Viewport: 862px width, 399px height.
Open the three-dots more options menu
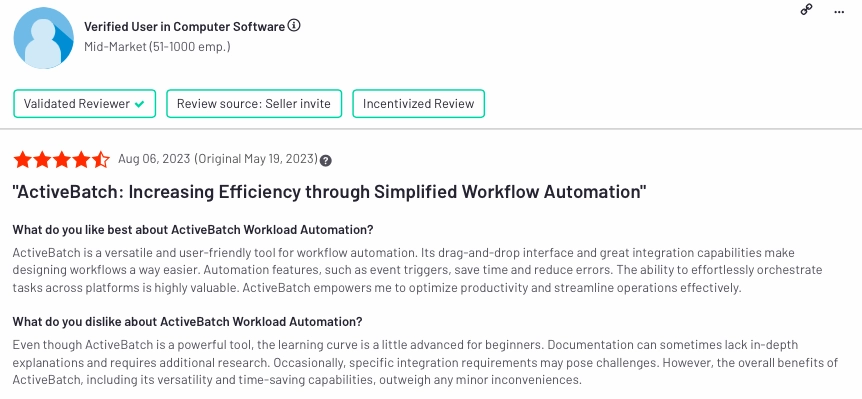[839, 12]
